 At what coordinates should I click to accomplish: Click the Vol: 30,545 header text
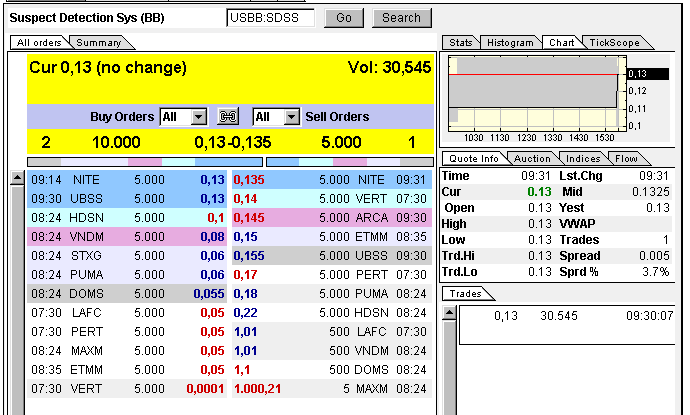click(389, 67)
